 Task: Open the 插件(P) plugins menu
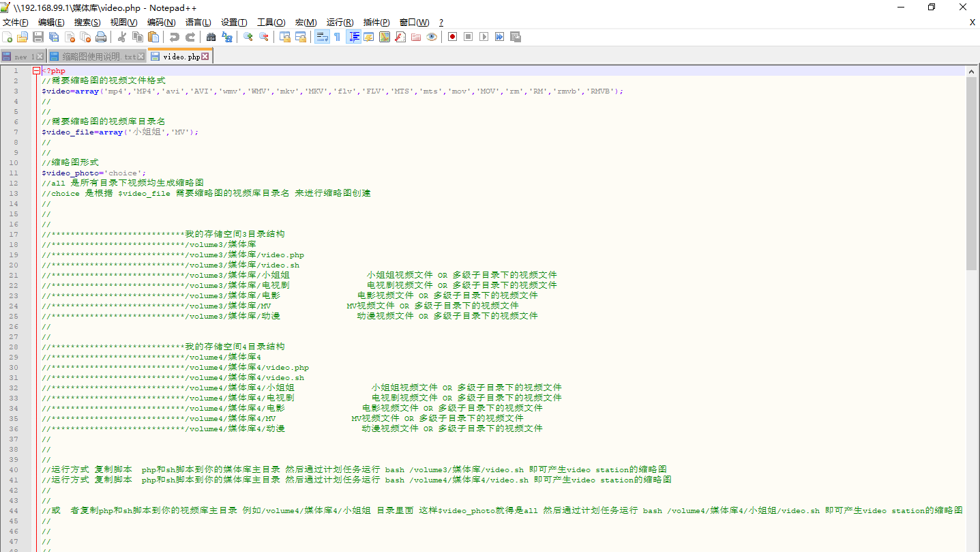click(x=376, y=23)
